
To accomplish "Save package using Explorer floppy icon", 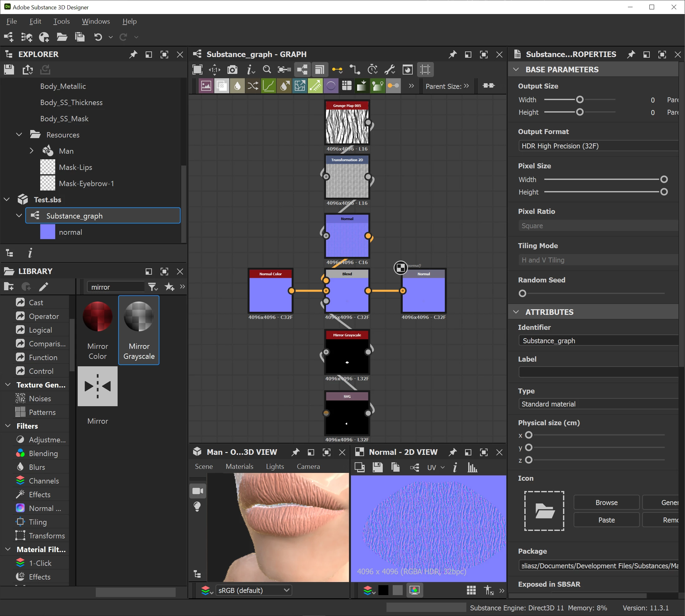I will point(9,70).
